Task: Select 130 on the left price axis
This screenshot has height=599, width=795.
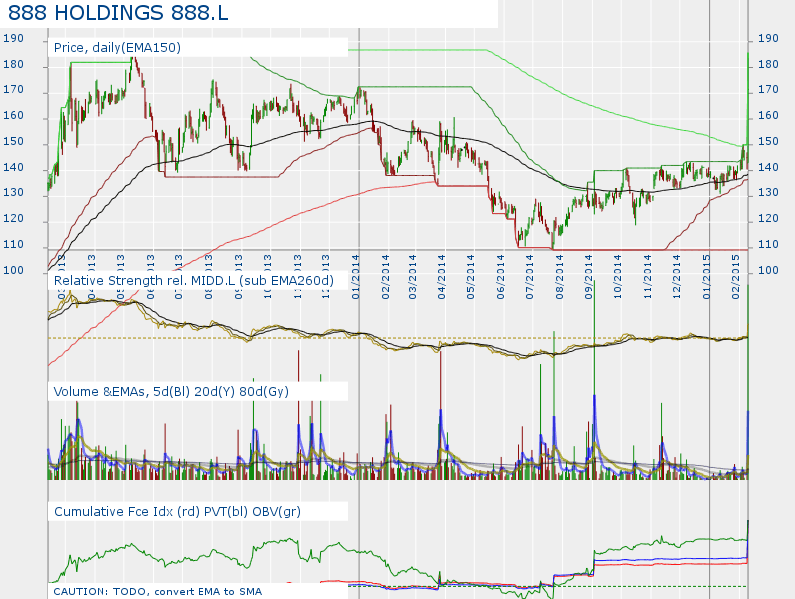Action: 13,193
